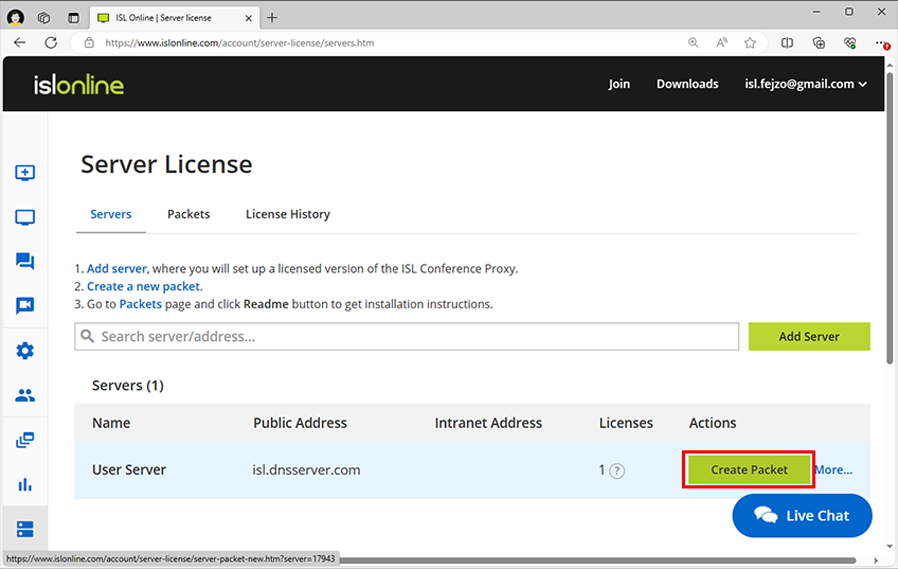Viewport: 898px width, 569px height.
Task: Click the bar chart reports icon
Action: 25,485
